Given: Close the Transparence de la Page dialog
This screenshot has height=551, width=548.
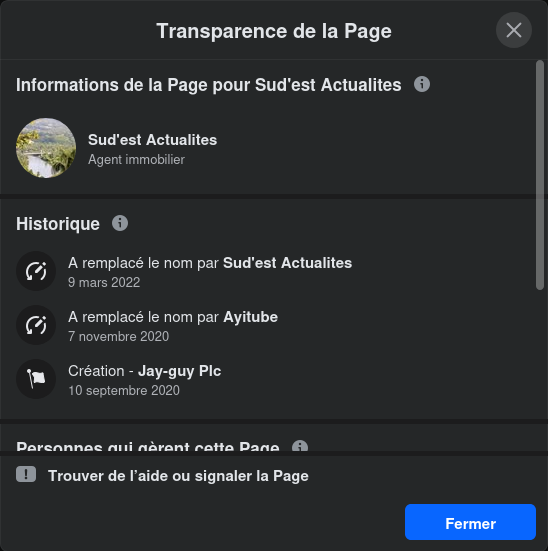Looking at the screenshot, I should pyautogui.click(x=514, y=30).
